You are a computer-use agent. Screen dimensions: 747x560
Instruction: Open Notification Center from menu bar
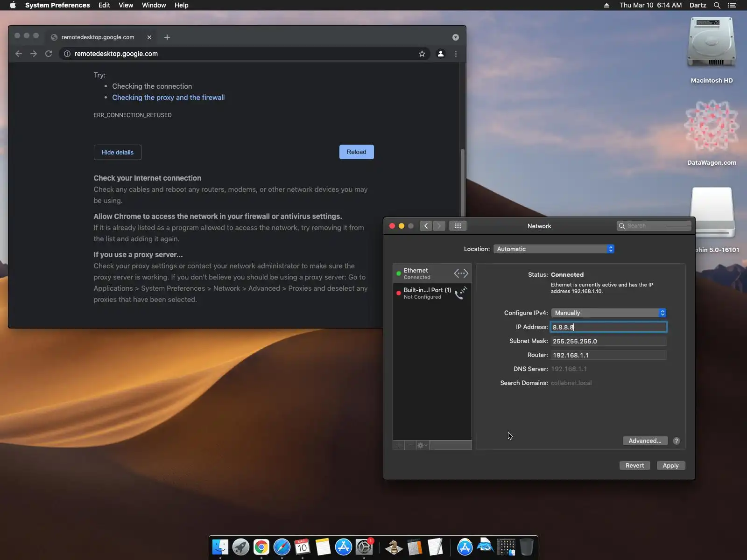(732, 5)
